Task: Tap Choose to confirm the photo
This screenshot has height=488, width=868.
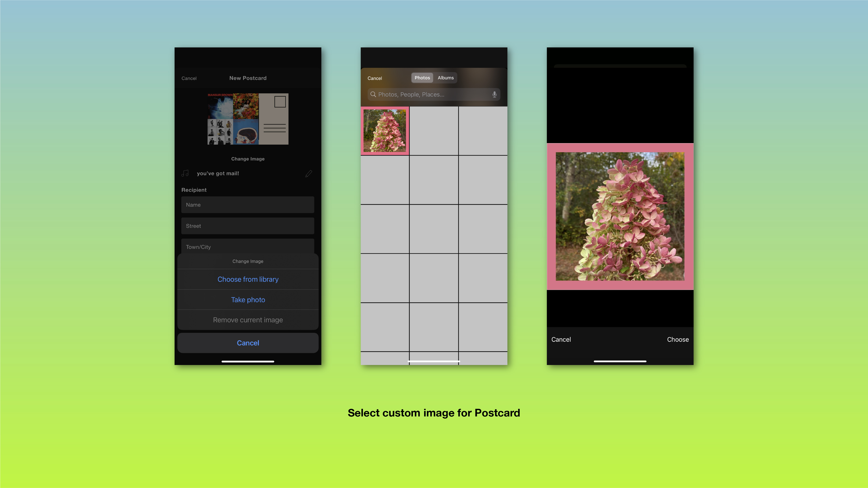Action: 678,339
